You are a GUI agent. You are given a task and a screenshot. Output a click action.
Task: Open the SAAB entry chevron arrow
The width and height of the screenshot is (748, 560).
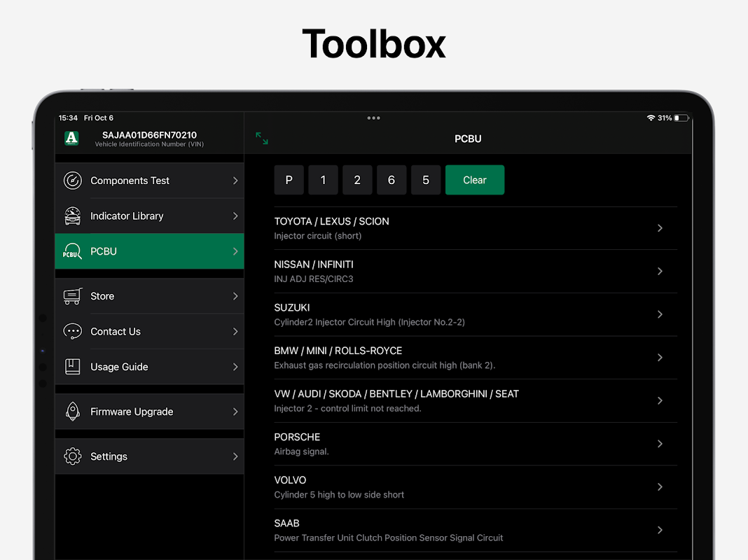660,530
